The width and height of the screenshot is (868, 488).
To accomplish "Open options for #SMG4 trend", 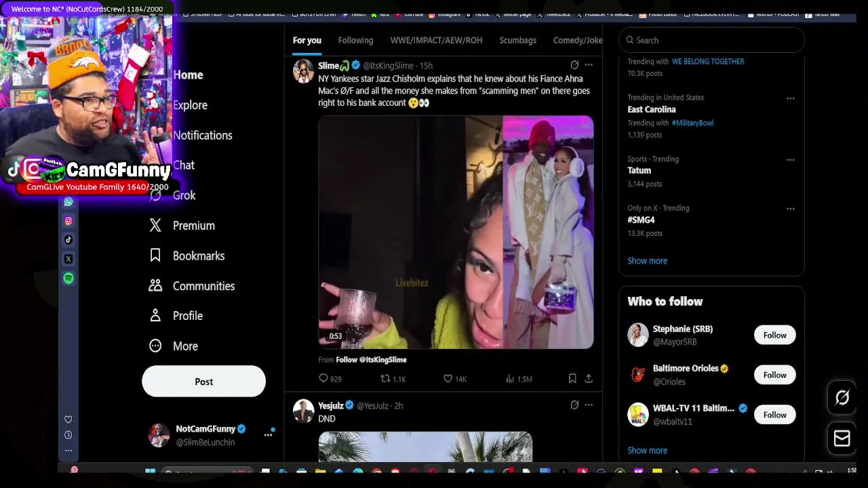I will point(790,209).
